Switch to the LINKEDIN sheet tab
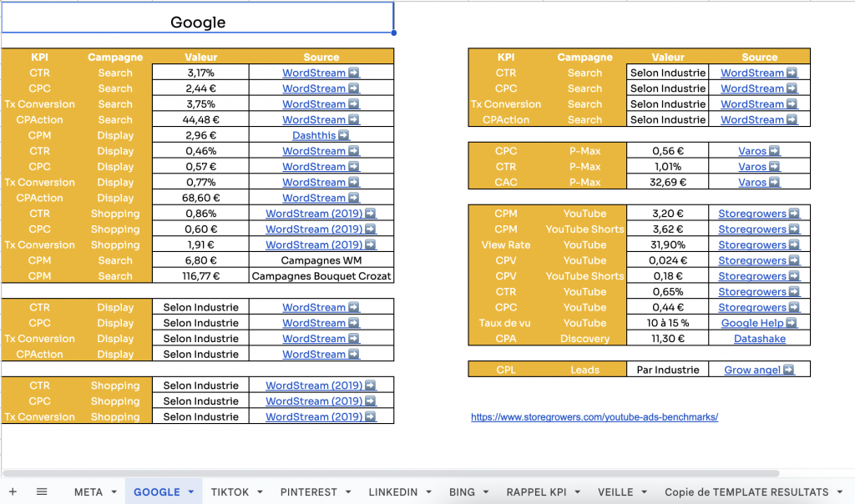855x504 pixels. (392, 492)
